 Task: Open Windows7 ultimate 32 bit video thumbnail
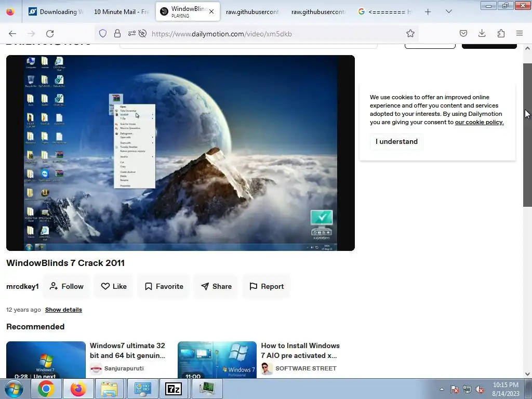click(46, 360)
